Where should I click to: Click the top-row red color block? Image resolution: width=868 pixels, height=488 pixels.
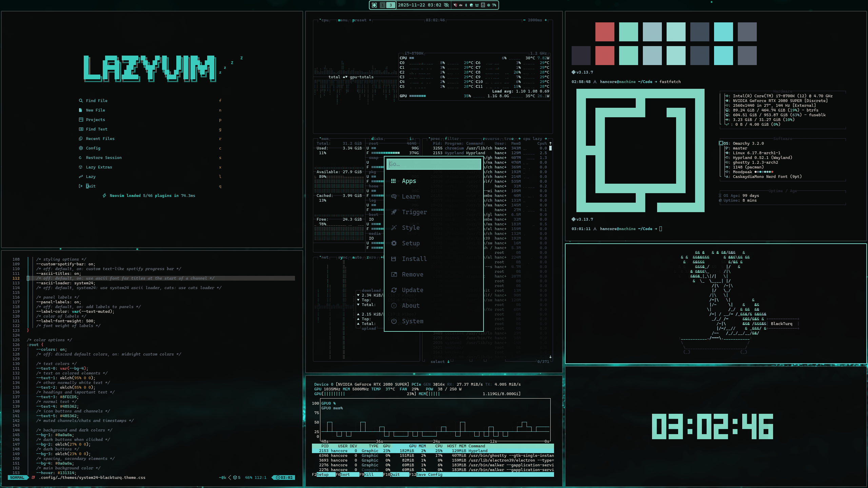click(605, 32)
